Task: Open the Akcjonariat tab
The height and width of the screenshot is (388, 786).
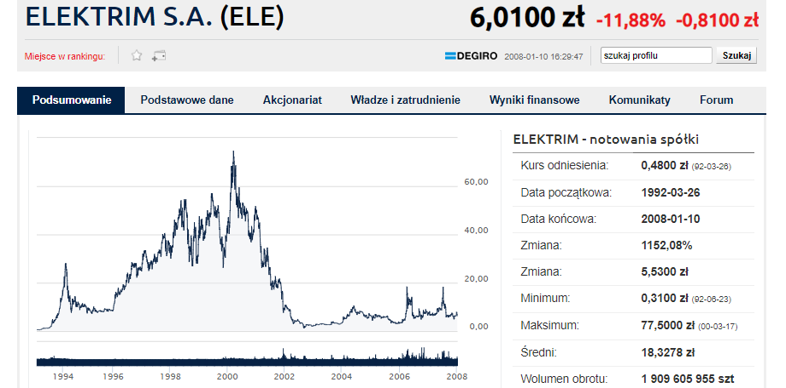Action: [x=292, y=100]
